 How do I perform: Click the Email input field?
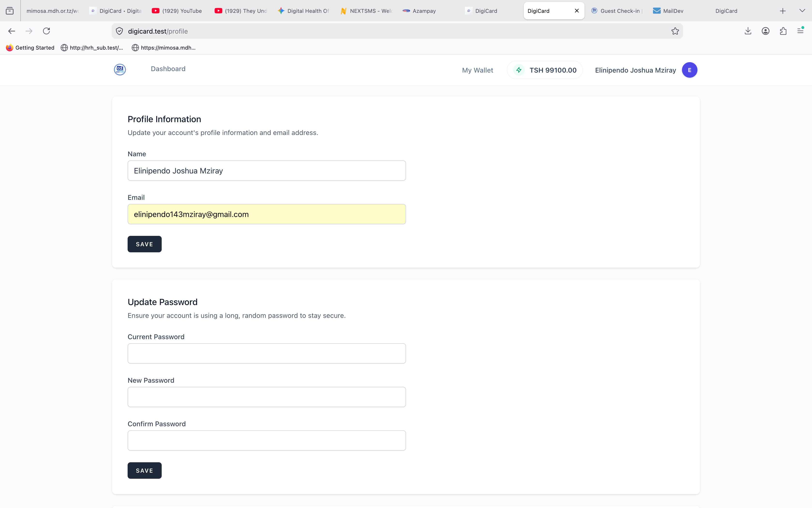[x=267, y=214]
